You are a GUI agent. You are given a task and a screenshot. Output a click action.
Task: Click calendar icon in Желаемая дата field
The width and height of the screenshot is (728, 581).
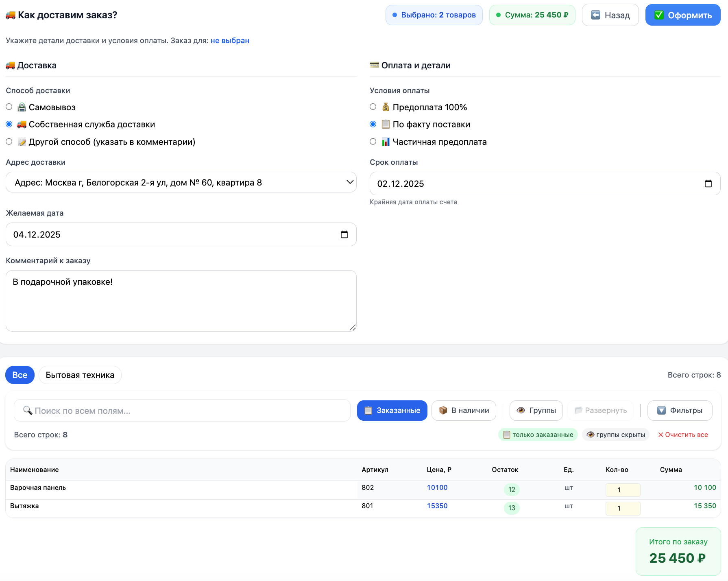(344, 234)
